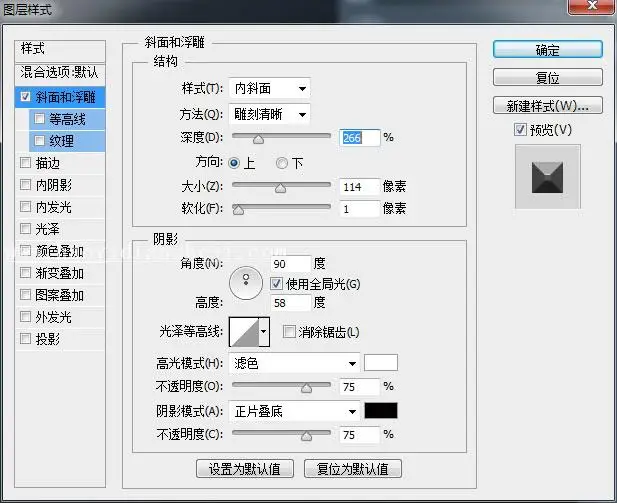Select the 斜面和浮雕 list item label
This screenshot has width=617, height=503.
click(66, 97)
